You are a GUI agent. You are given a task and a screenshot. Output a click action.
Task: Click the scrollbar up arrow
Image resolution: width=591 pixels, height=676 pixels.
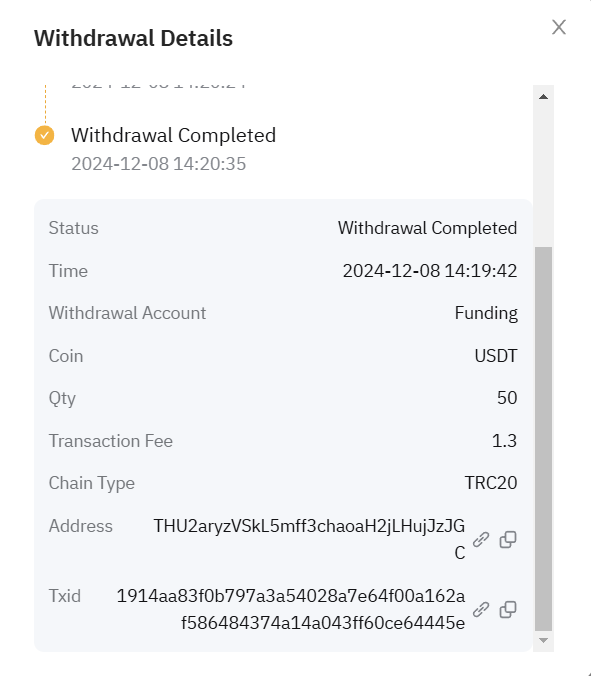click(543, 97)
